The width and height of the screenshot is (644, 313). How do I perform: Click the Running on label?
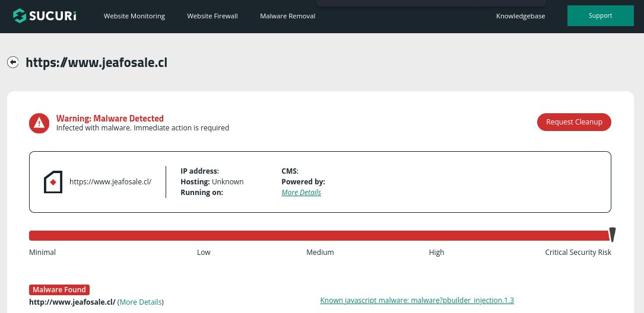(x=202, y=193)
